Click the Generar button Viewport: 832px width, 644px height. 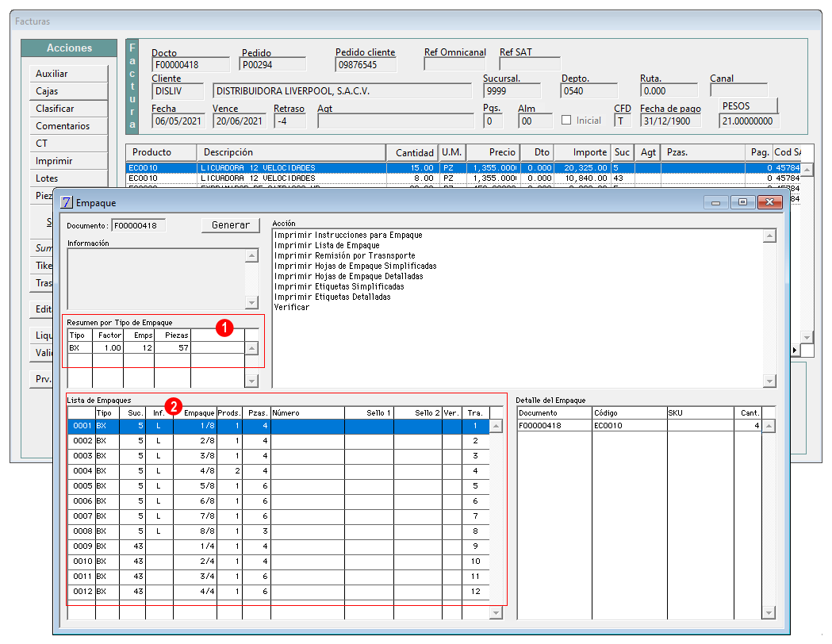pos(230,225)
